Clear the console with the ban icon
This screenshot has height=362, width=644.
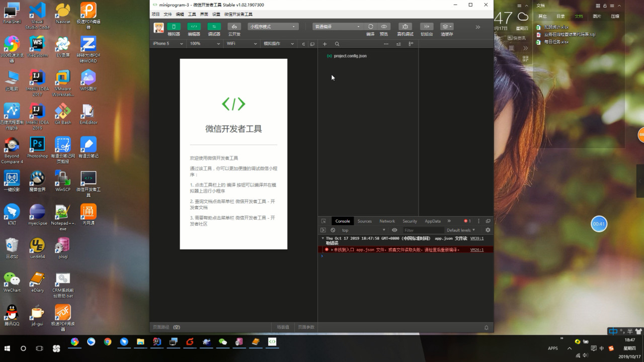333,230
